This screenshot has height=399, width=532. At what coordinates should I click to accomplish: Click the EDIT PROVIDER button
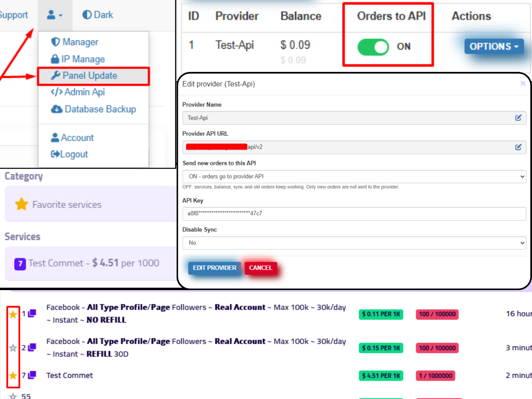click(x=214, y=268)
